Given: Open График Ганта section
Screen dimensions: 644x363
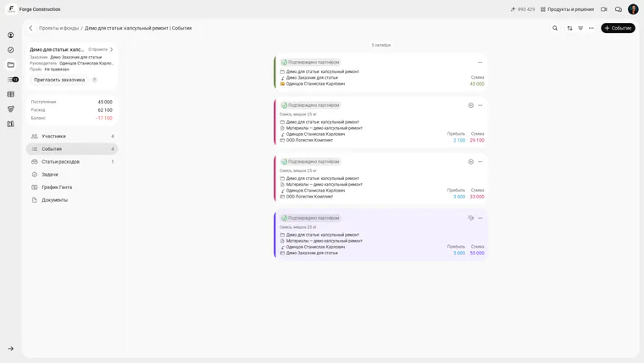Looking at the screenshot, I should (x=72, y=187).
